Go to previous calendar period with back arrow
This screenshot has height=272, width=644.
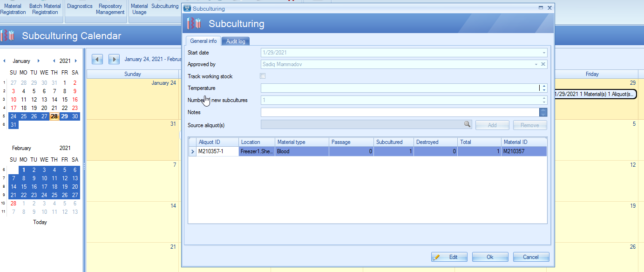97,59
